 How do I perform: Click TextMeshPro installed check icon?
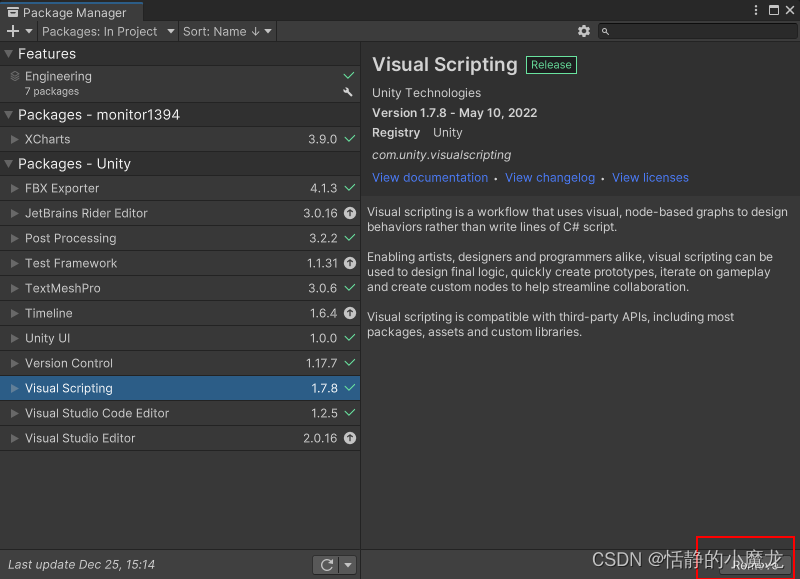coord(349,288)
